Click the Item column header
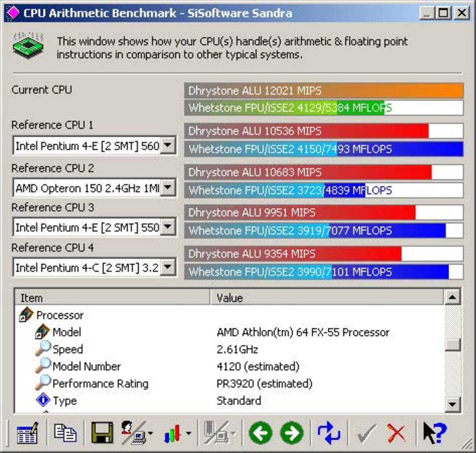Viewport: 476px width, 453px height. (112, 298)
